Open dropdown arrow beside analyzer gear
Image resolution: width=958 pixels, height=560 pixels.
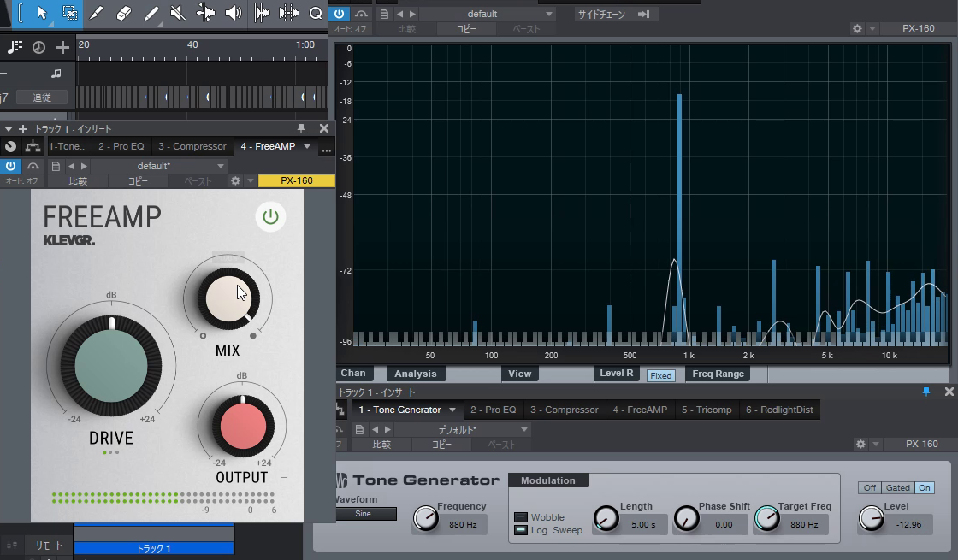[872, 29]
